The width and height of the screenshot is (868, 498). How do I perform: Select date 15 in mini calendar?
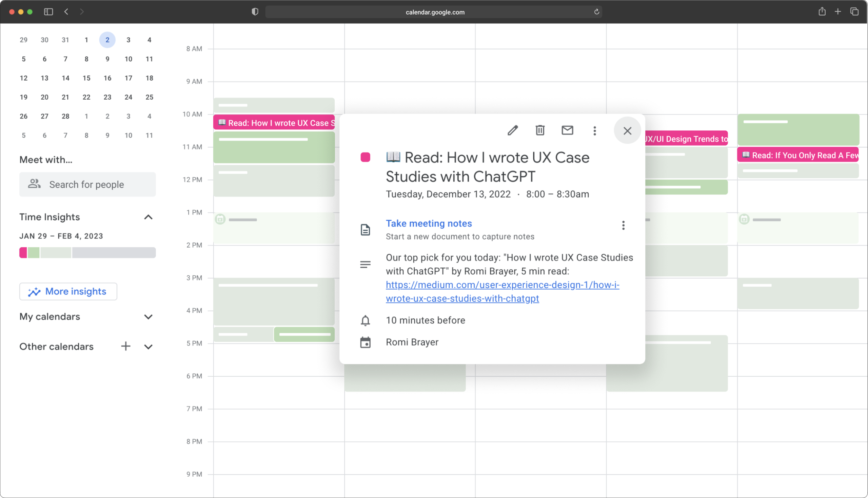point(86,78)
